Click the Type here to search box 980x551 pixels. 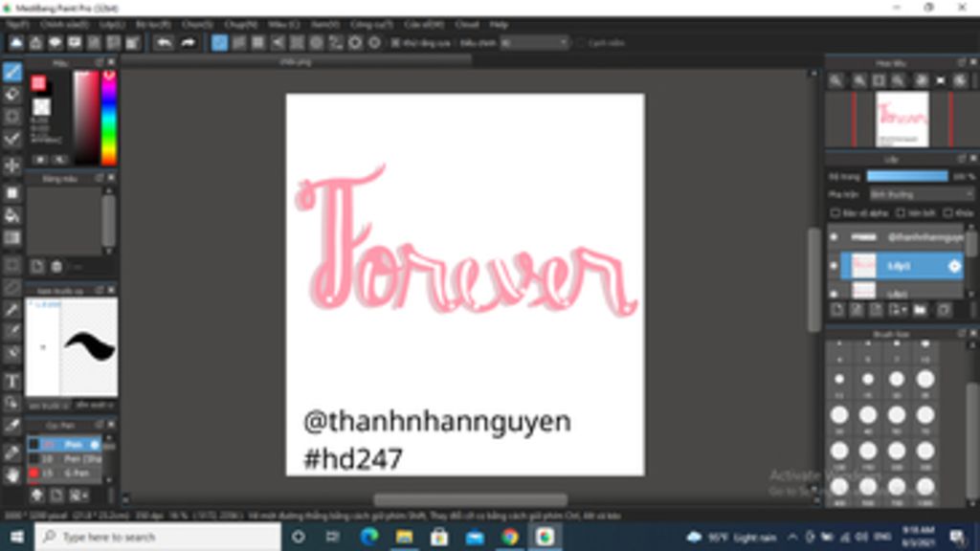coord(158,537)
